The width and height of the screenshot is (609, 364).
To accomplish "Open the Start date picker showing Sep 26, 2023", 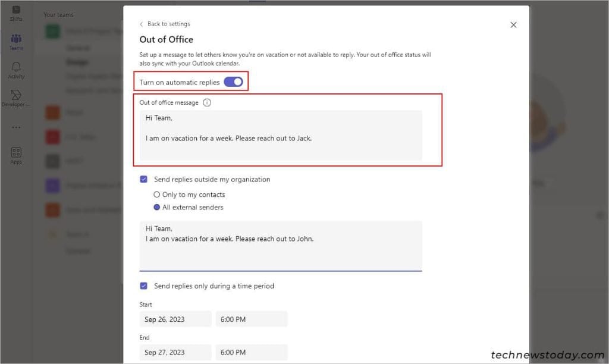I will tap(175, 319).
